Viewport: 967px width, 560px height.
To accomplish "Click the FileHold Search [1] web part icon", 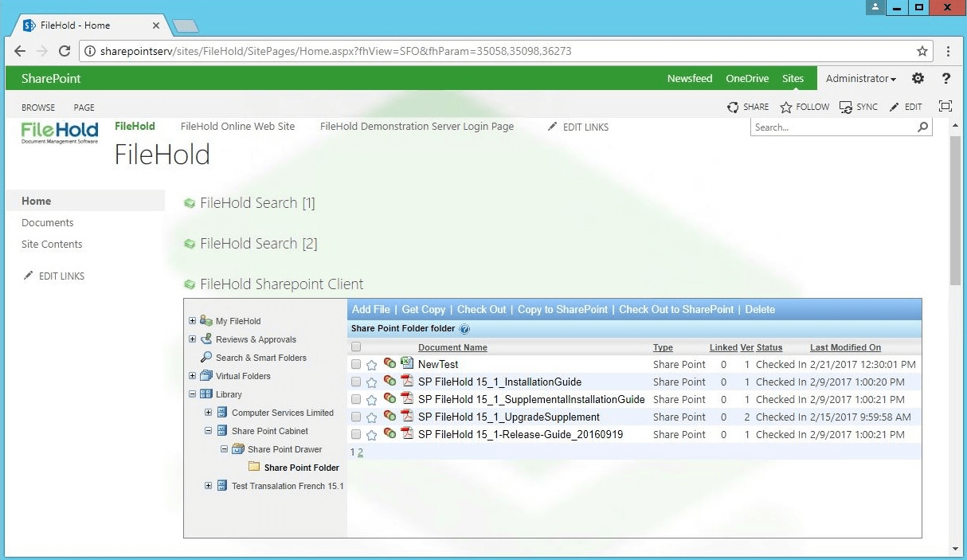I will pyautogui.click(x=190, y=203).
